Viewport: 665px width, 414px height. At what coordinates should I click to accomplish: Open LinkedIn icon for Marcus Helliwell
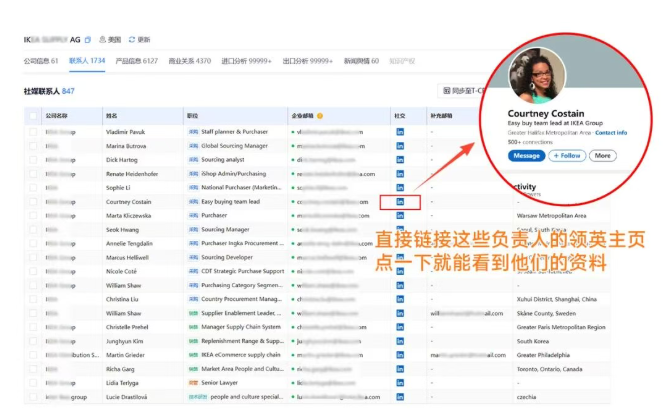[x=401, y=257]
